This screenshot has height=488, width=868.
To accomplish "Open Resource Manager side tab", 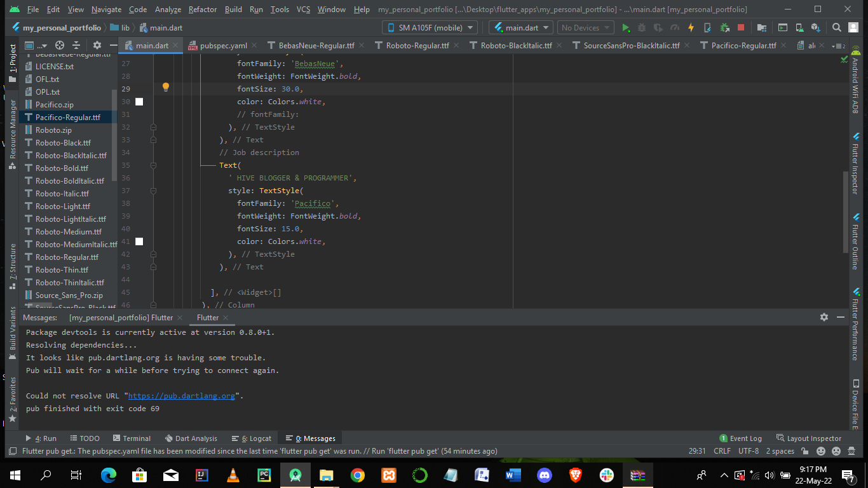I will [12, 135].
